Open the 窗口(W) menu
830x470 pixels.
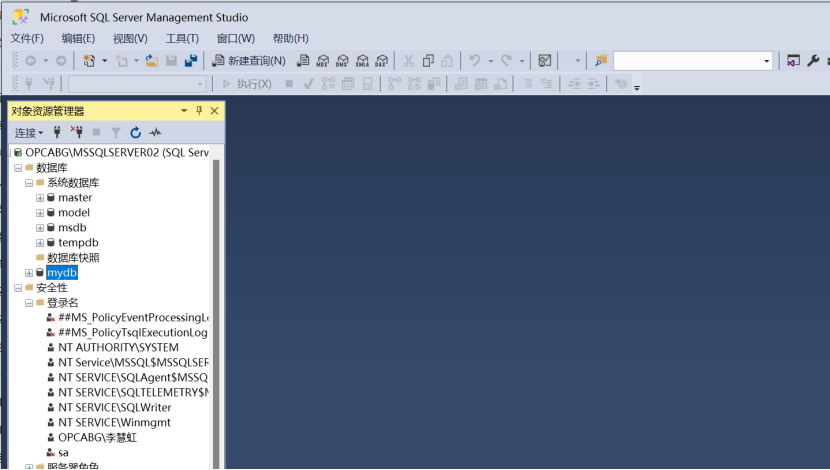(x=236, y=38)
